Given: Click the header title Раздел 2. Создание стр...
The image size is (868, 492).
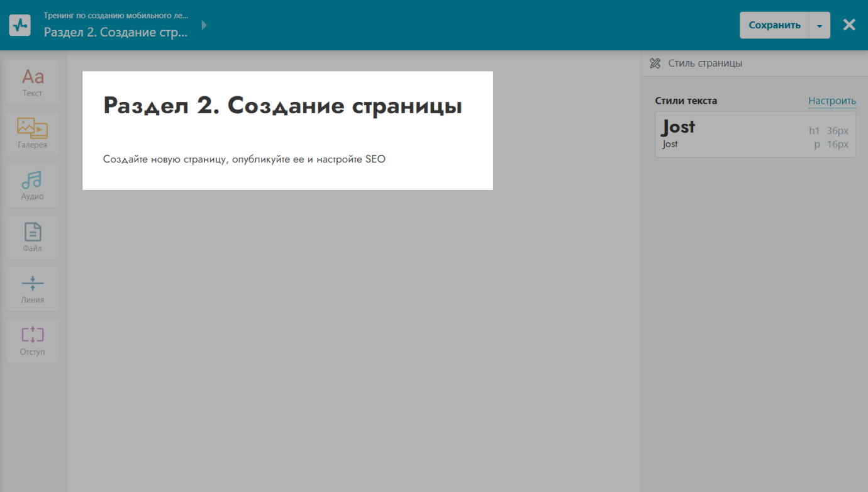Looking at the screenshot, I should point(116,32).
